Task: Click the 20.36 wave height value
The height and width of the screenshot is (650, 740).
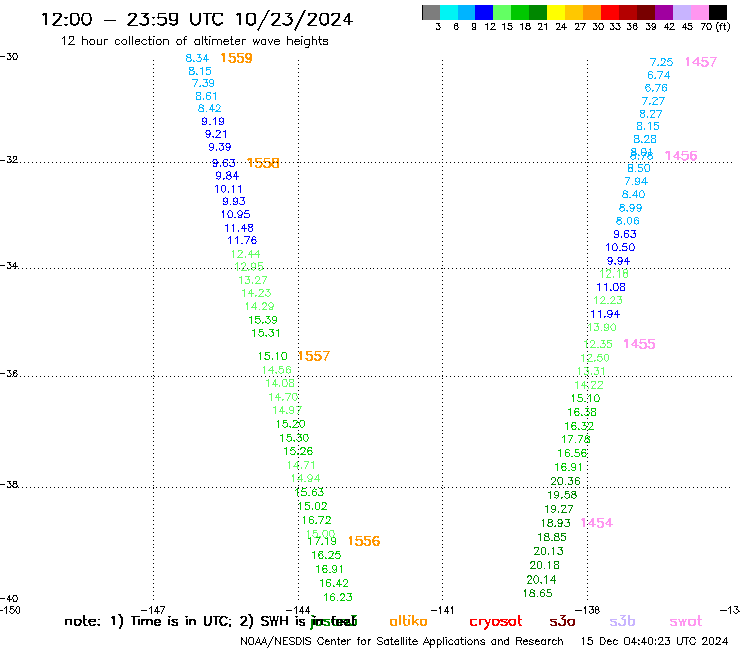Action: [x=565, y=481]
